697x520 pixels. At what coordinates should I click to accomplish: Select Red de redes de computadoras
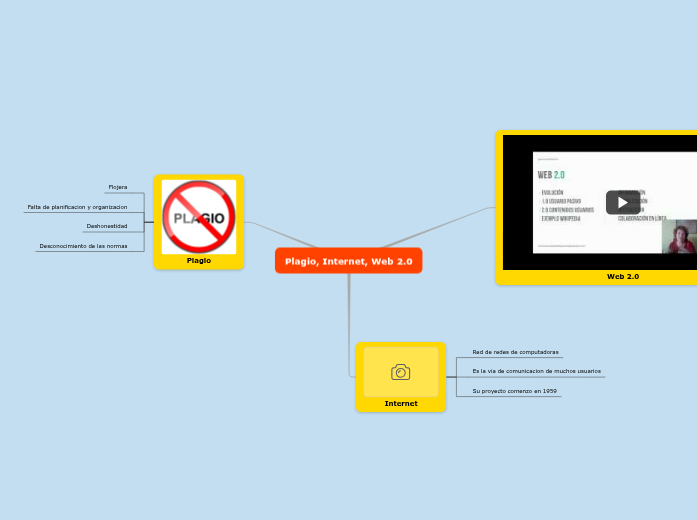coord(515,352)
